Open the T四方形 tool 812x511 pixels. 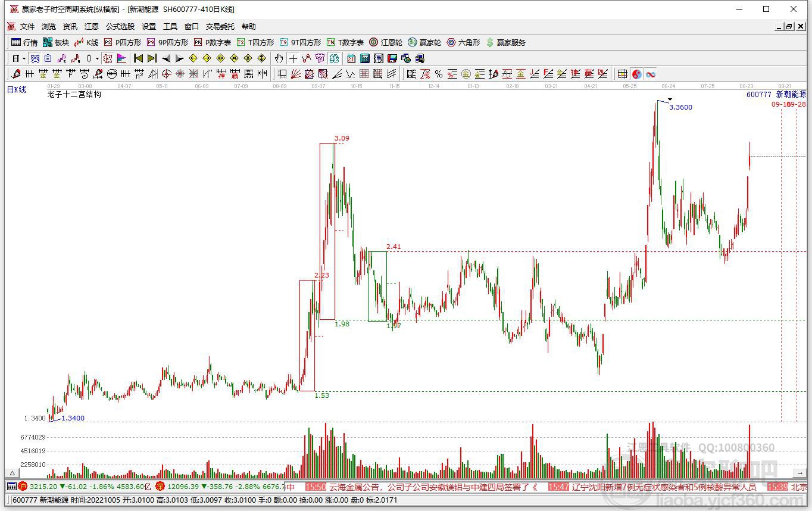(255, 42)
